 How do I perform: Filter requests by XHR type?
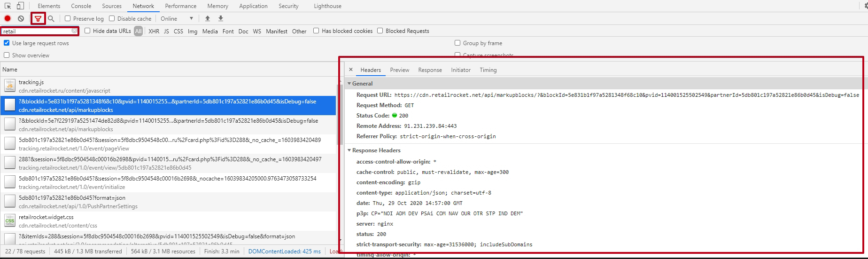pos(154,31)
